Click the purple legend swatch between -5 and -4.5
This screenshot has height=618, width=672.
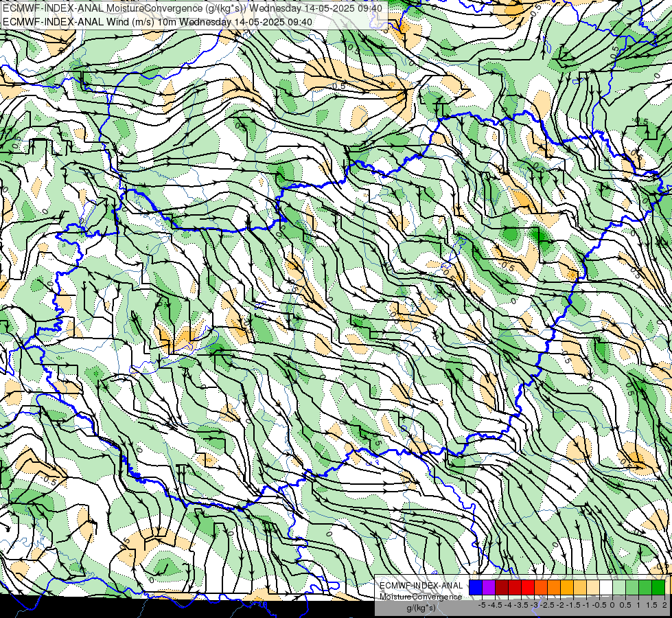[489, 587]
